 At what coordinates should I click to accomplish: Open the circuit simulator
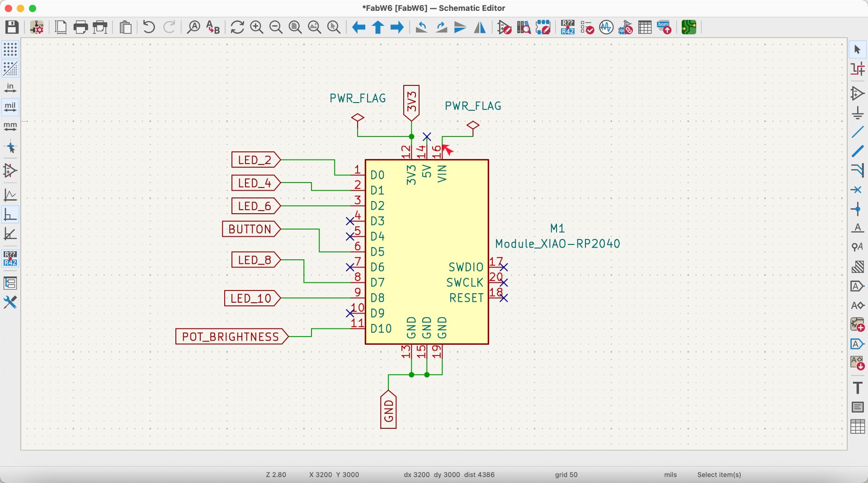tap(606, 27)
